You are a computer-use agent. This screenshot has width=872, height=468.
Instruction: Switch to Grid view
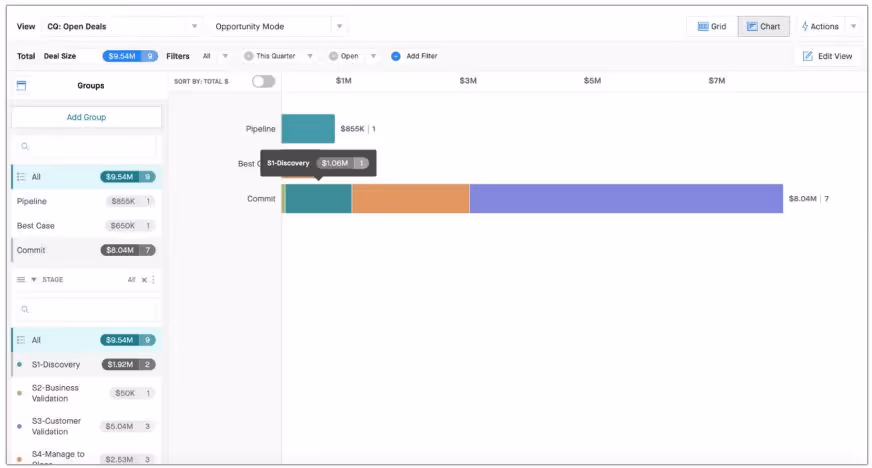(x=712, y=26)
